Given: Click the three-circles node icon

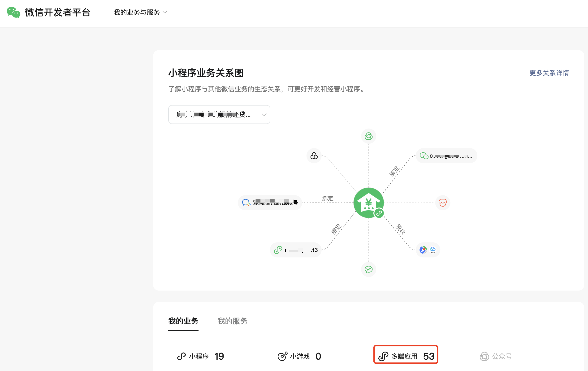Looking at the screenshot, I should [x=314, y=156].
